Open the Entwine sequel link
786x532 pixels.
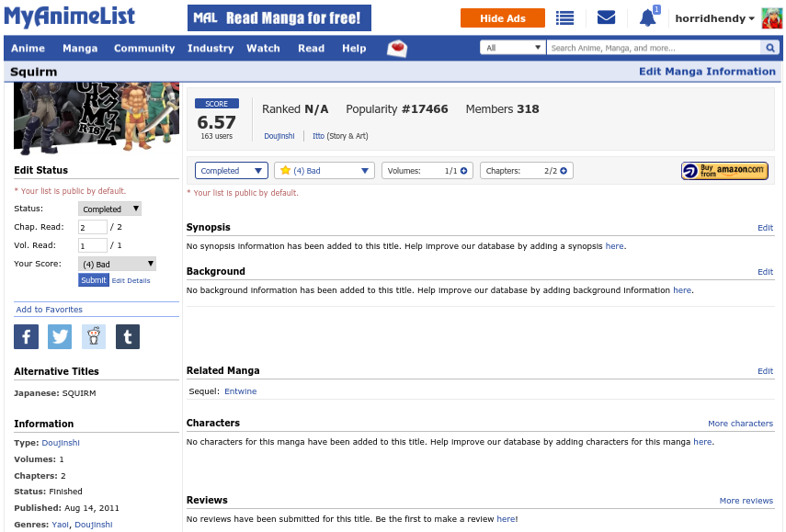click(241, 391)
